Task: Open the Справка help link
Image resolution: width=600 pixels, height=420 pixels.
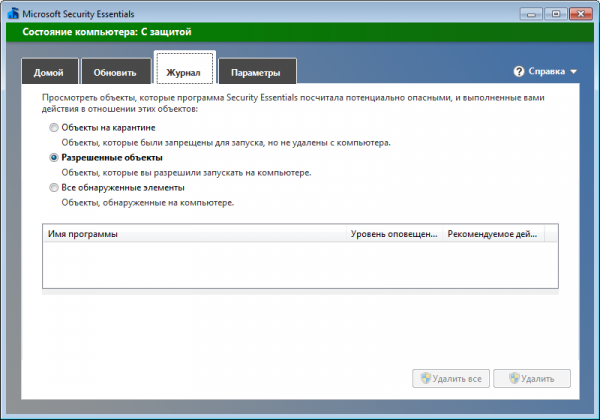Action: point(546,72)
